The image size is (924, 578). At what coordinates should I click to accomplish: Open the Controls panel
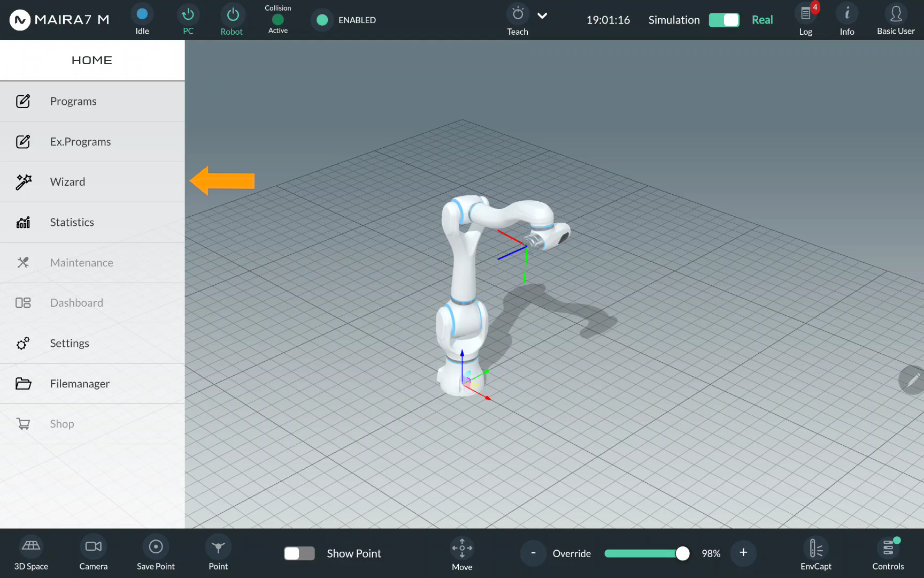point(888,553)
